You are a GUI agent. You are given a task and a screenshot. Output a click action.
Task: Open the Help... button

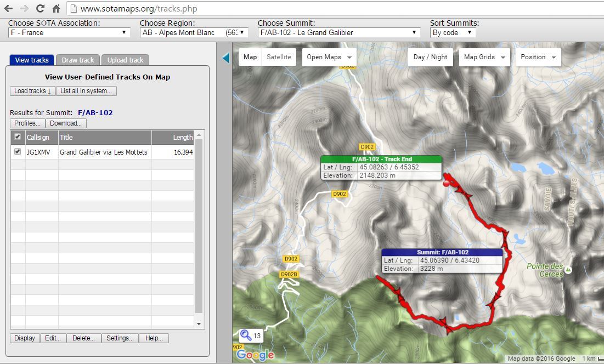(x=154, y=338)
